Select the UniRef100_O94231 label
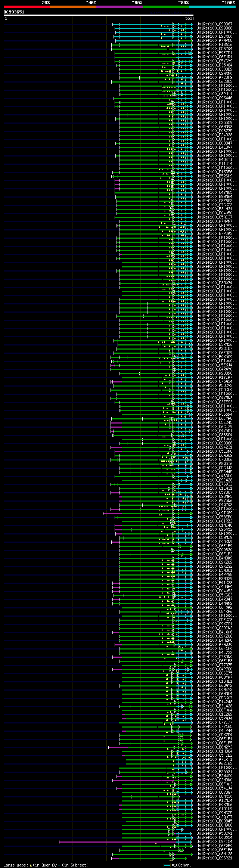This screenshot has height=868, width=239. tap(214, 447)
